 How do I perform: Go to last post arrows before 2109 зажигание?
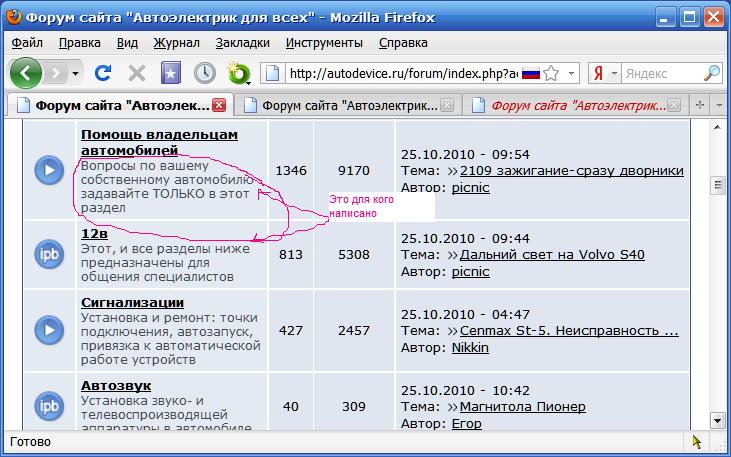click(x=452, y=171)
